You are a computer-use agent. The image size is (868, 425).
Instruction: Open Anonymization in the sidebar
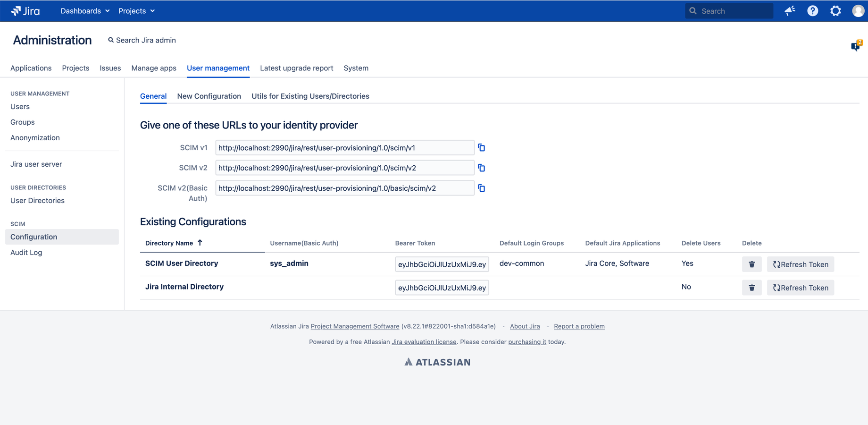[35, 138]
